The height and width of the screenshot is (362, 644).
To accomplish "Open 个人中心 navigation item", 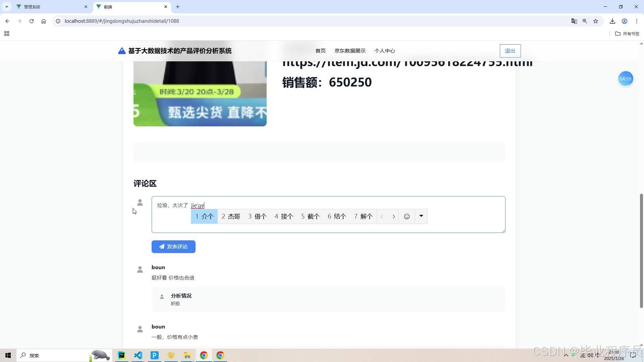I will point(385,51).
